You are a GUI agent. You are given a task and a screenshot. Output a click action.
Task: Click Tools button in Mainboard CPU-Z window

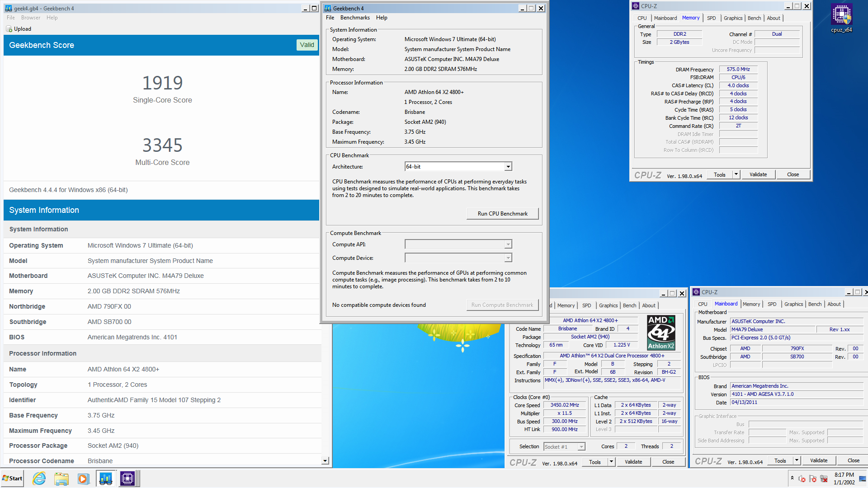[780, 460]
